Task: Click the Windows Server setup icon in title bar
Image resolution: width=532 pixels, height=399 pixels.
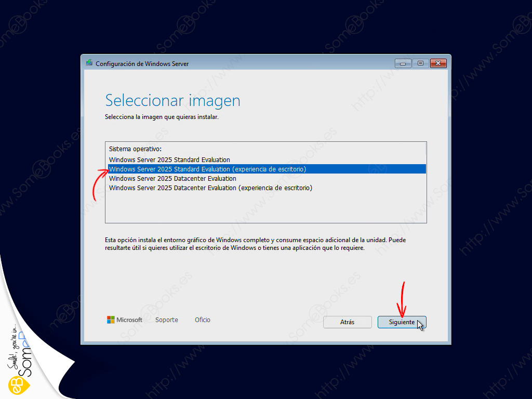Action: click(89, 63)
